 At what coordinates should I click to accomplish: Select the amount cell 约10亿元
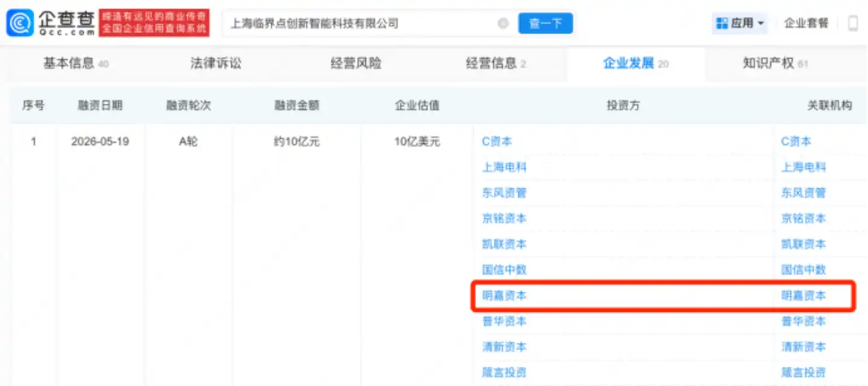296,142
